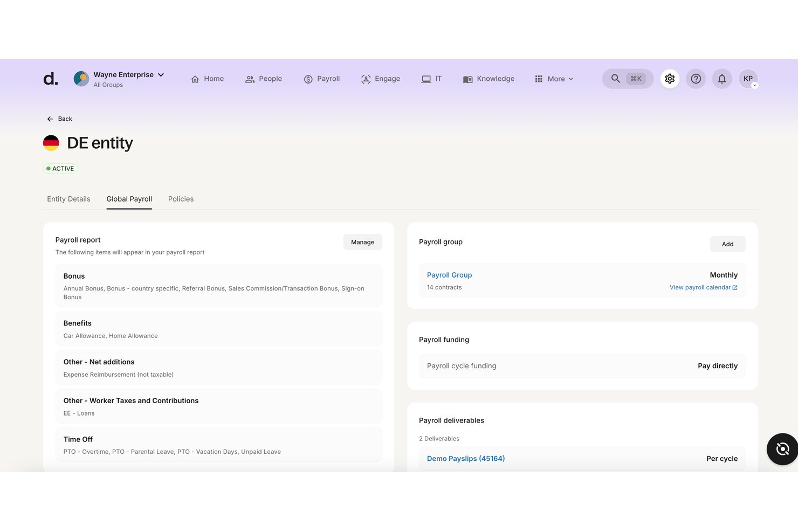Open search with the magnifier icon
The height and width of the screenshot is (532, 798).
(615, 79)
